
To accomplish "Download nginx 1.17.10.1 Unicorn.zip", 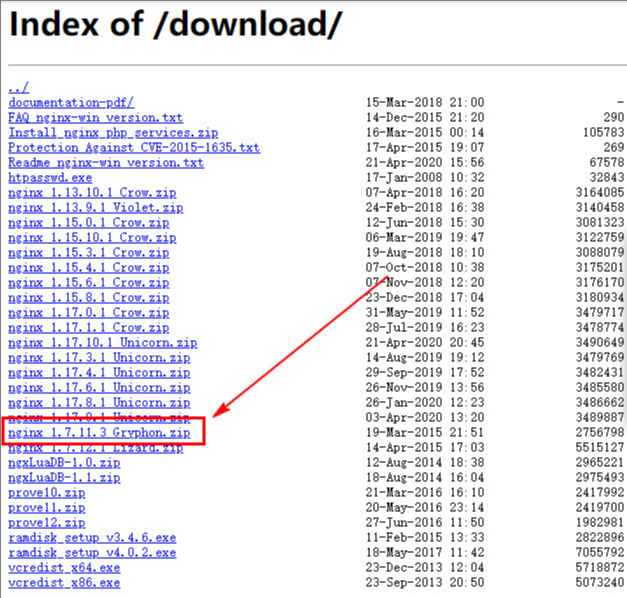I will click(x=103, y=343).
